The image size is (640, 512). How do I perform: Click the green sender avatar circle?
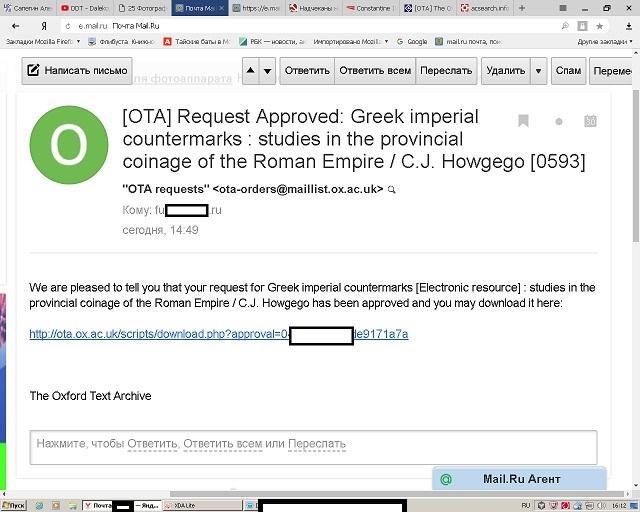[69, 146]
